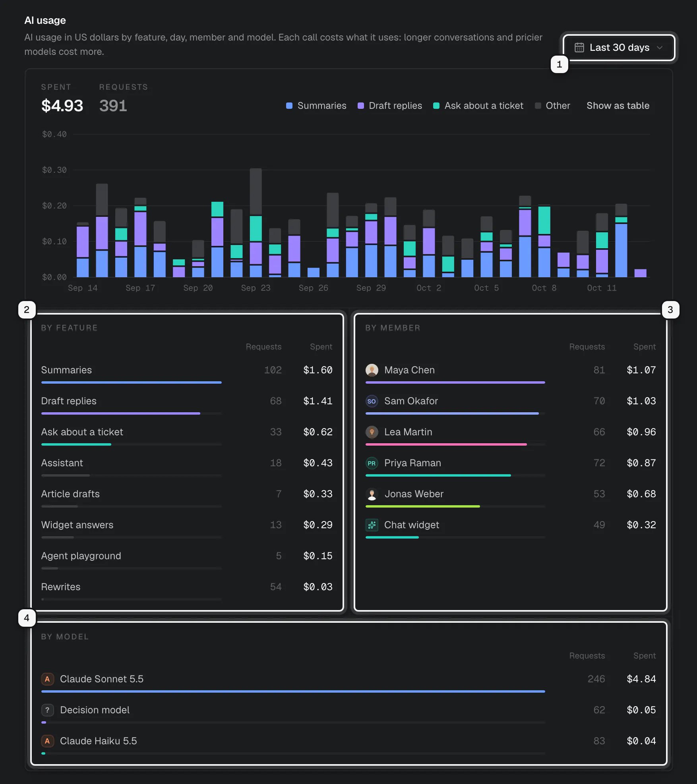697x784 pixels.
Task: Click the Decision model question mark icon
Action: click(x=47, y=710)
